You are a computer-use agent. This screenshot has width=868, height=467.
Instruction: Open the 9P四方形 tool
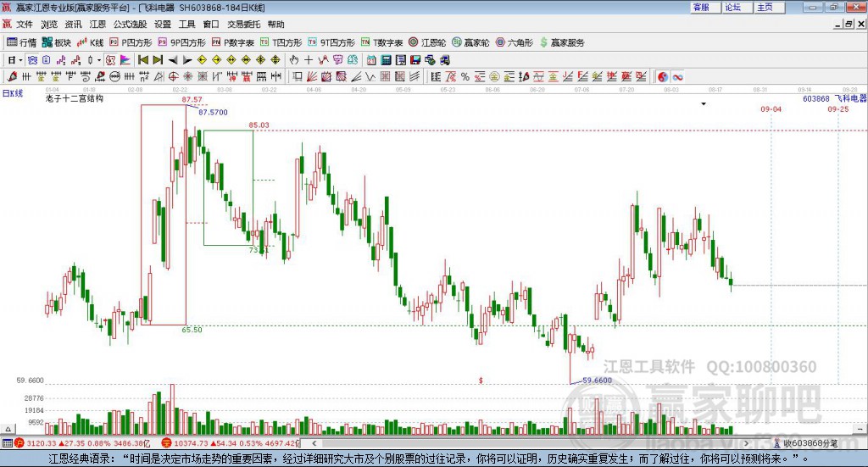point(181,42)
